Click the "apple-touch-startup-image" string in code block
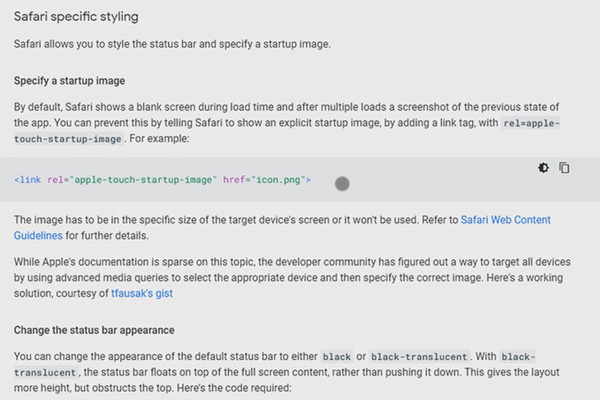Image resolution: width=600 pixels, height=400 pixels. point(143,180)
